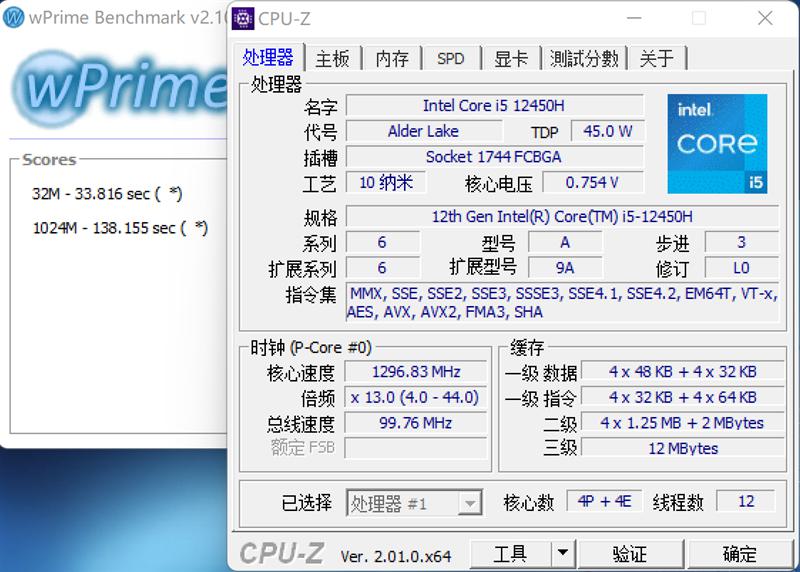
Task: Close the CPU-Z window
Action: [765, 18]
